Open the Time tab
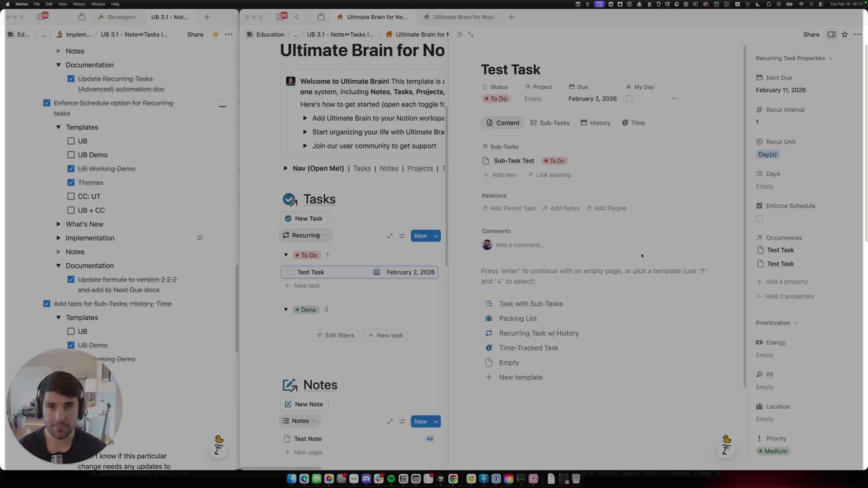The image size is (868, 488). 633,123
